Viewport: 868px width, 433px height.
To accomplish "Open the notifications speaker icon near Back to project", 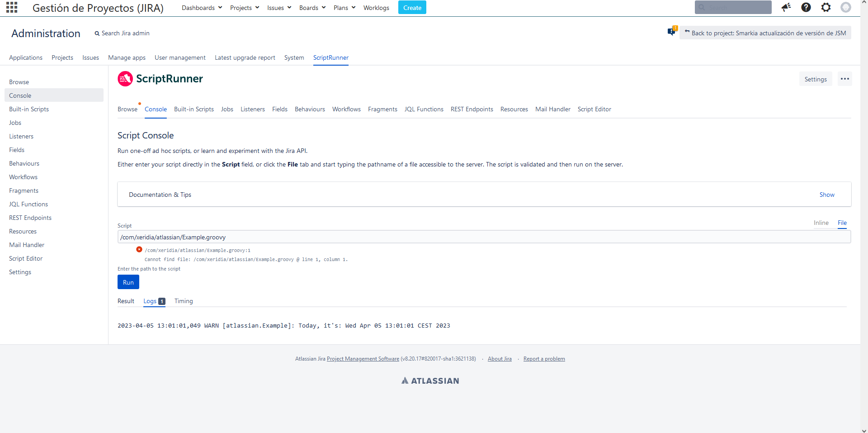I will point(671,32).
